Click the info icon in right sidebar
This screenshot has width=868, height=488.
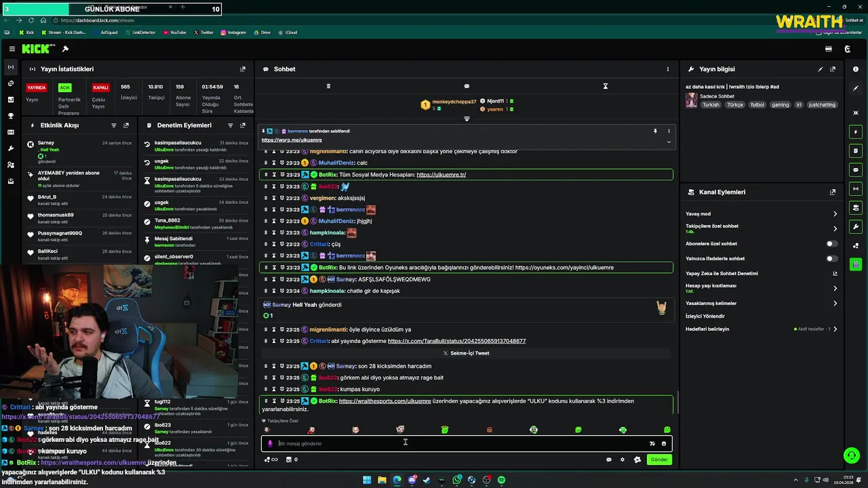856,69
